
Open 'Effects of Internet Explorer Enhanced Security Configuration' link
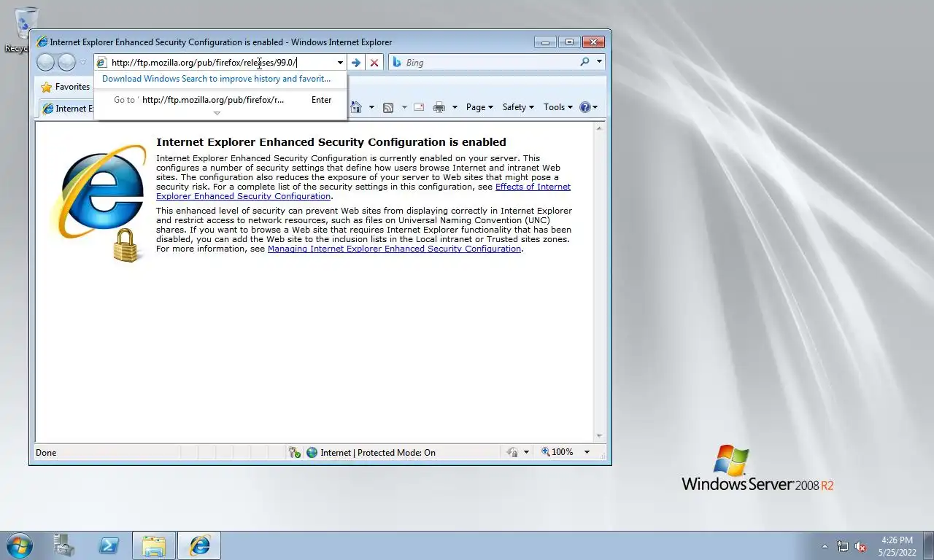[x=363, y=192]
